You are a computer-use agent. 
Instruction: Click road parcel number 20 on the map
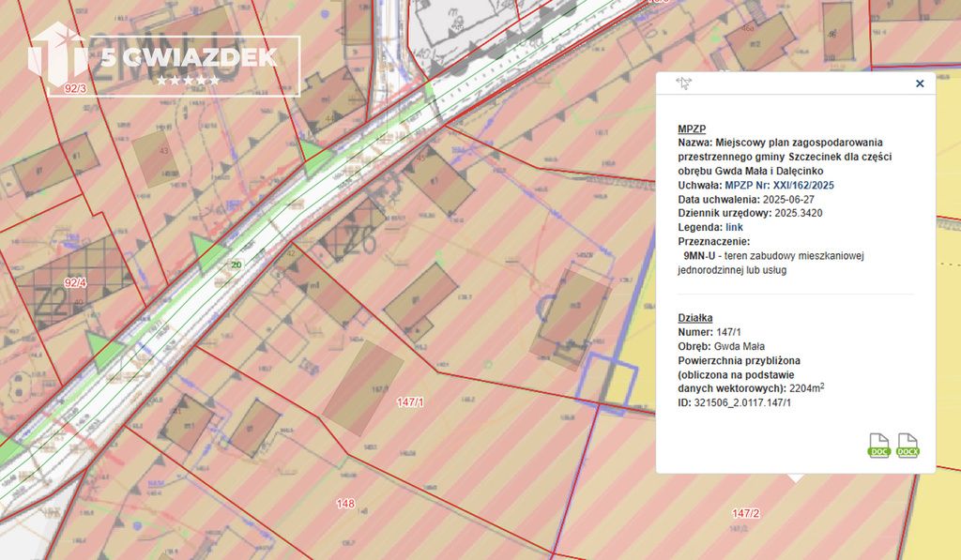(236, 265)
